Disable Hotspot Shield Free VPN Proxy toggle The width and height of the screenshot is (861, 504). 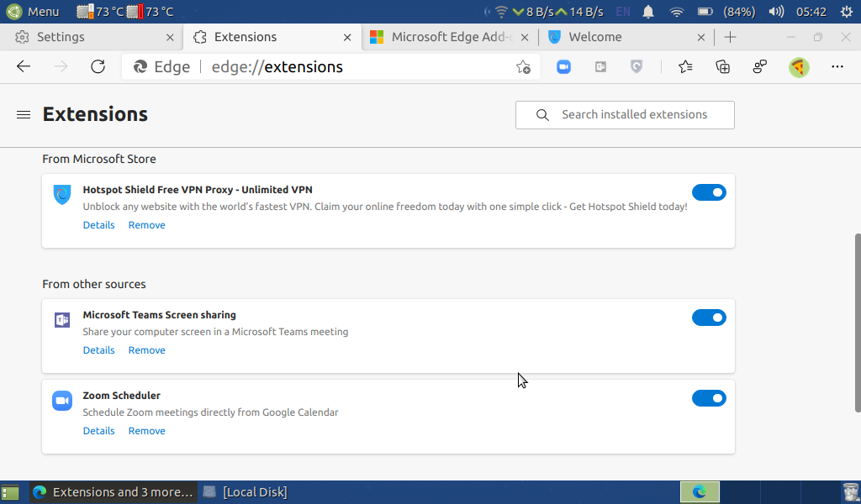[x=709, y=192]
